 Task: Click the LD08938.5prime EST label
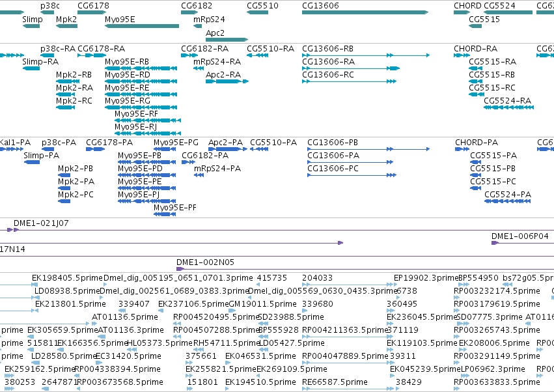(x=67, y=291)
